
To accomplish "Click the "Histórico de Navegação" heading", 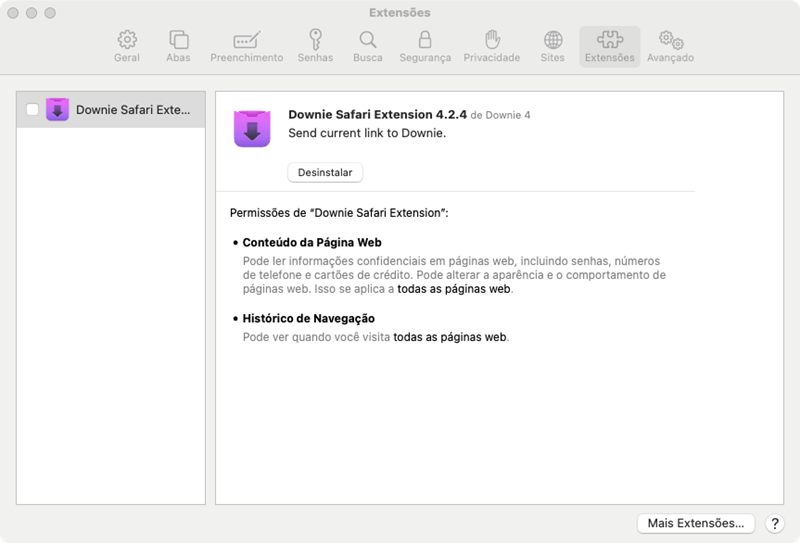I will click(x=309, y=318).
